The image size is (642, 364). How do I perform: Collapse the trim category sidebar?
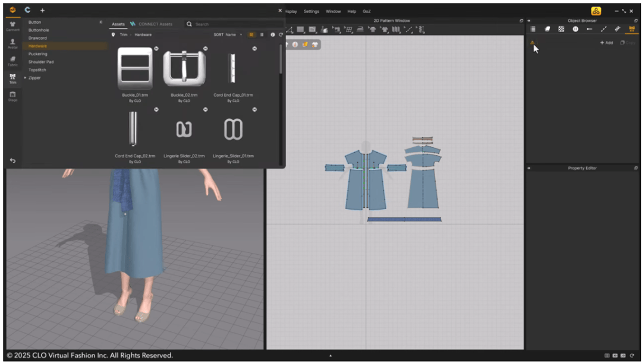pos(100,22)
